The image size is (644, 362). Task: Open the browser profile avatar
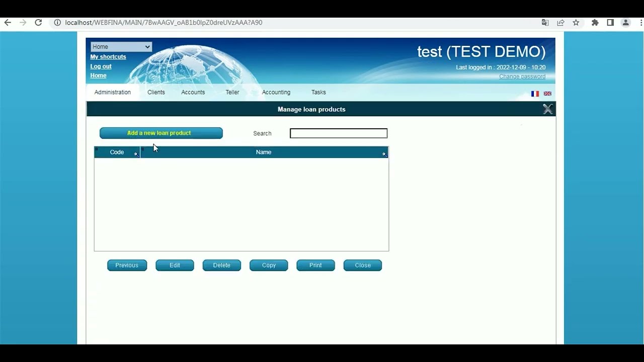625,23
